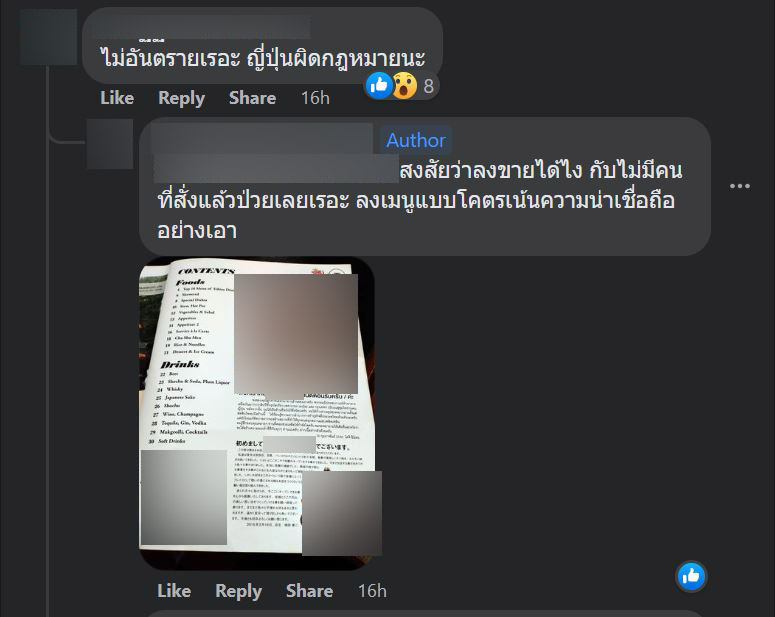Viewport: 775px width, 617px height.
Task: Open the 16h timestamp under menu photo
Action: click(372, 591)
